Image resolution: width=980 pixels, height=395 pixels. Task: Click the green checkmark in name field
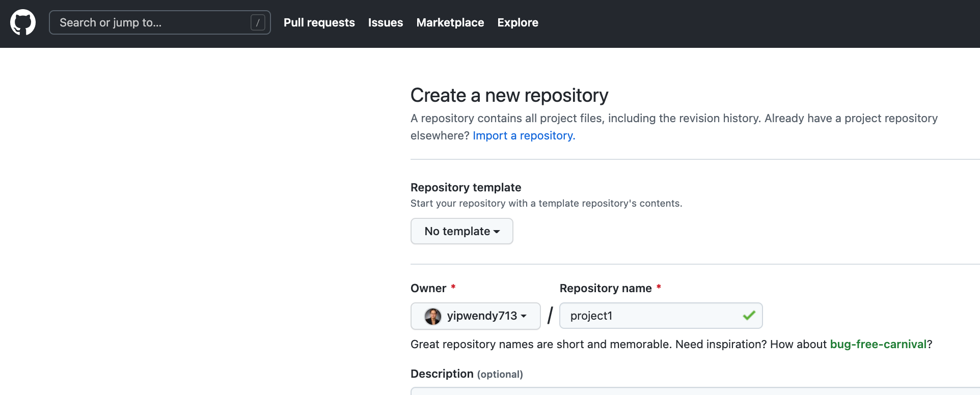tap(749, 316)
